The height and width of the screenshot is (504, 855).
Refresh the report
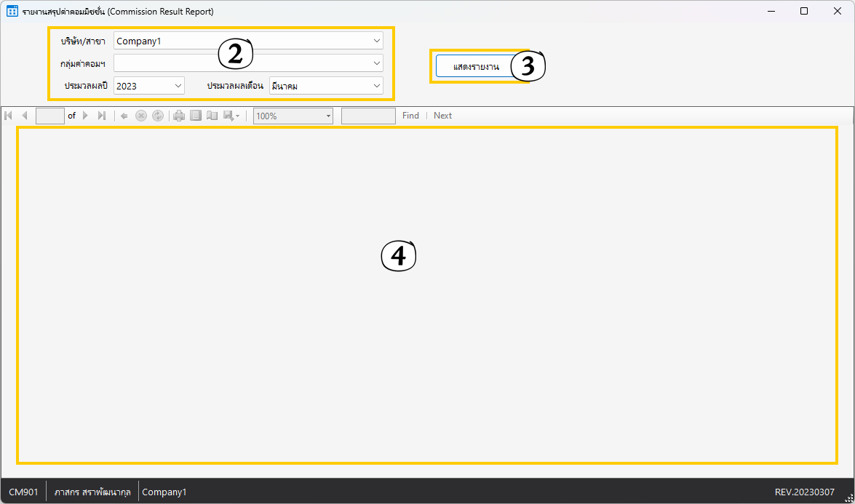coord(158,116)
